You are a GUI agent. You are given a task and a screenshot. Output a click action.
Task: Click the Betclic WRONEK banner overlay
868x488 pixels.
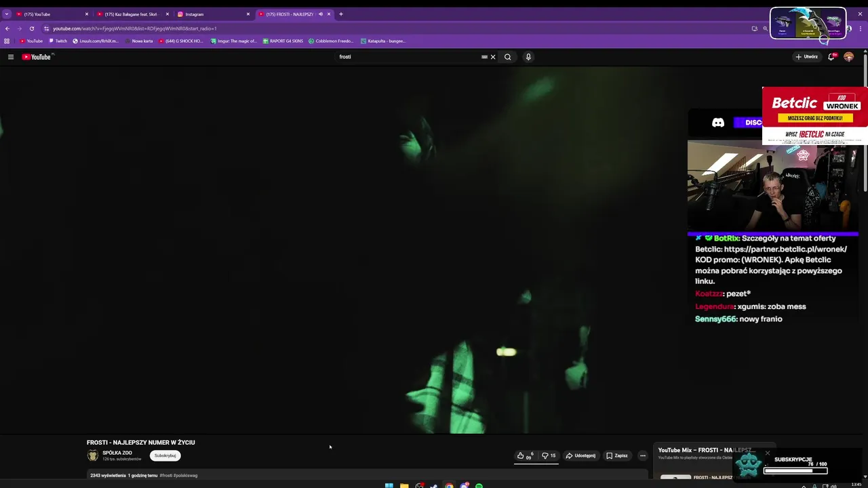(814, 116)
